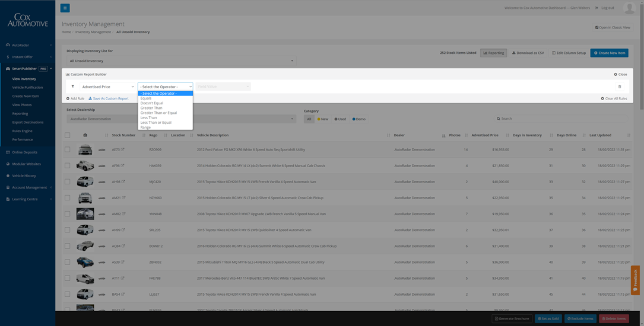Click Add Rule link
The height and width of the screenshot is (326, 644).
click(75, 98)
